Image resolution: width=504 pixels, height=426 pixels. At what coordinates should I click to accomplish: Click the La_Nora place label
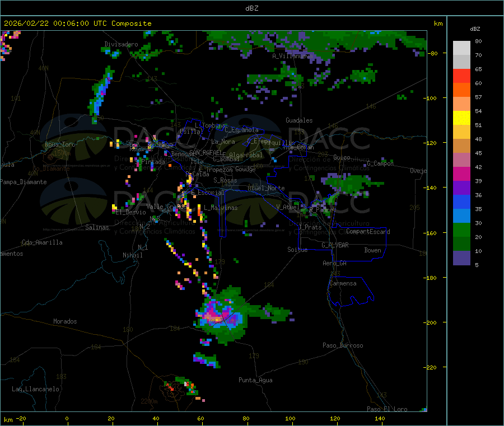(x=223, y=142)
